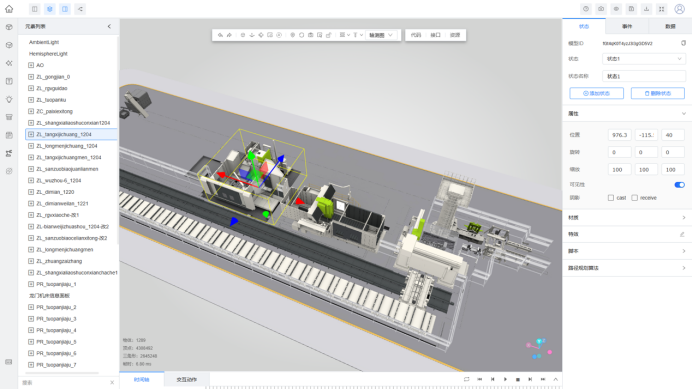Redo using the viewport toolbar arrow
693x390 pixels.
[x=229, y=35]
